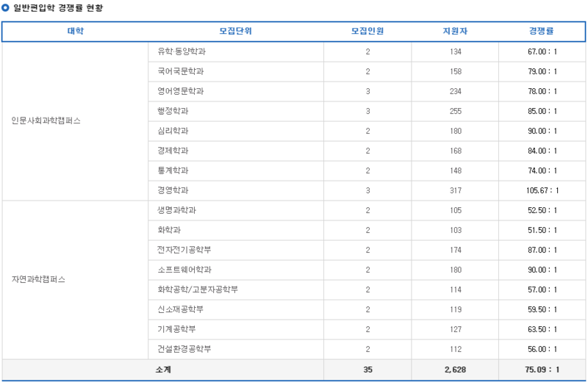This screenshot has width=588, height=382.
Task: Select applicant count 103
Action: coord(456,231)
